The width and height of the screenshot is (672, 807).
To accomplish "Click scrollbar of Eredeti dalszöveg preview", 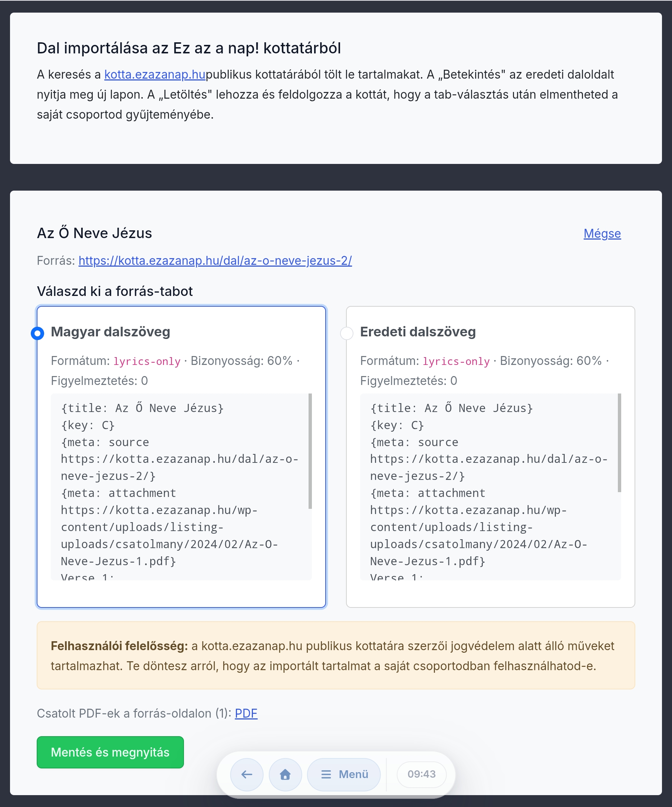I will pyautogui.click(x=619, y=443).
